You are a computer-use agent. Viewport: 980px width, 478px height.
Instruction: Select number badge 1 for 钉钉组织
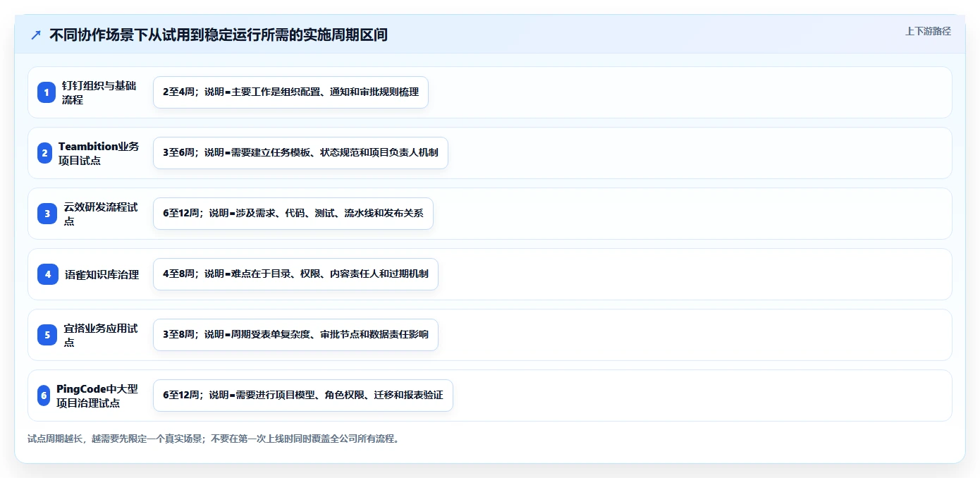[47, 92]
